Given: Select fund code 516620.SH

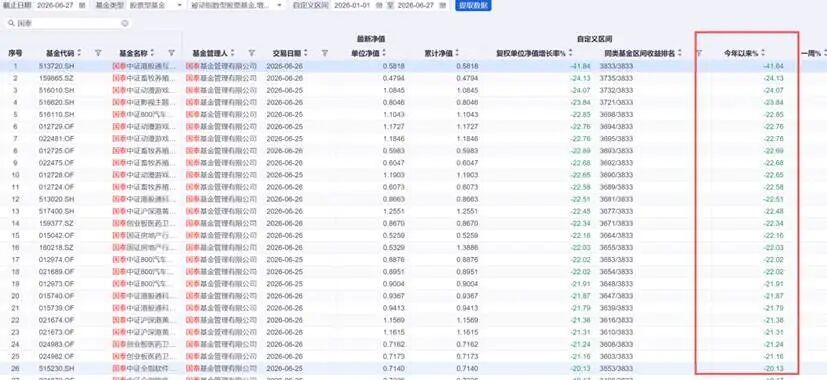Looking at the screenshot, I should coord(56,102).
